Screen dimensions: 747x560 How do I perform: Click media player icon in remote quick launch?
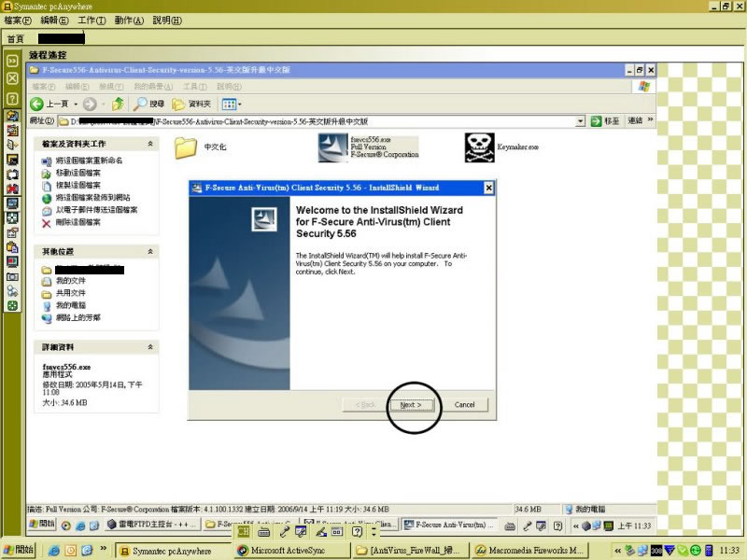(x=66, y=525)
